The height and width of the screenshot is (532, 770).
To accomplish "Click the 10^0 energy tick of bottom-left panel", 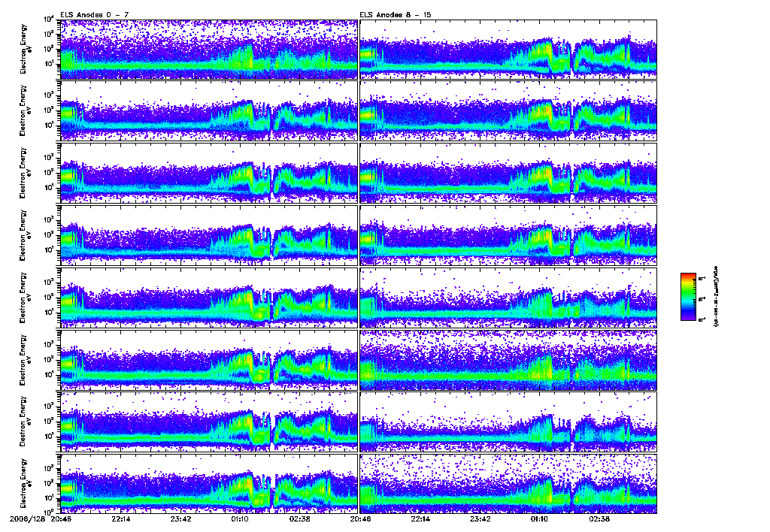I will click(49, 512).
